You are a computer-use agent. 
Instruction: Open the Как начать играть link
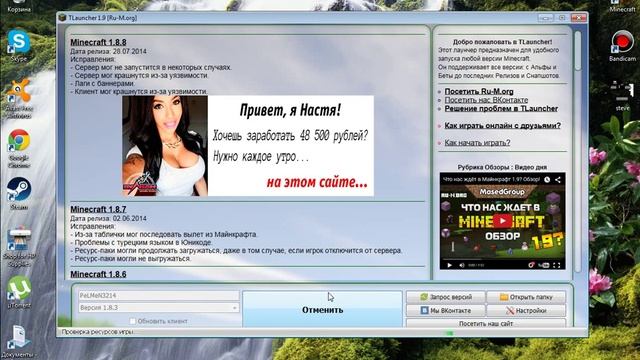[x=477, y=143]
